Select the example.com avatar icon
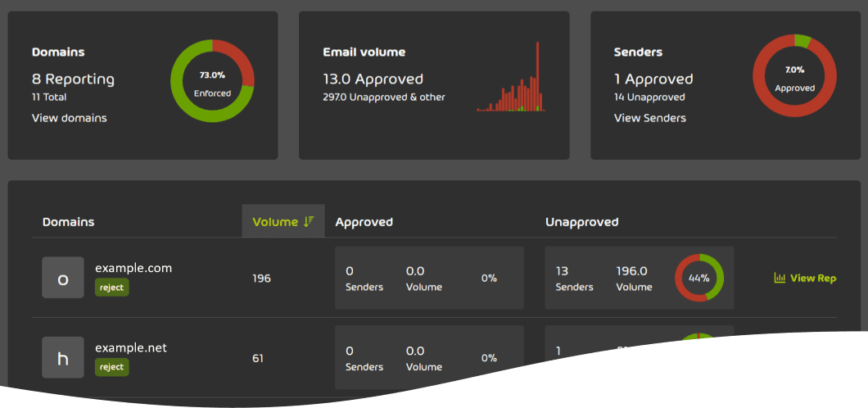Screen dimensions: 868x408 click(x=63, y=278)
